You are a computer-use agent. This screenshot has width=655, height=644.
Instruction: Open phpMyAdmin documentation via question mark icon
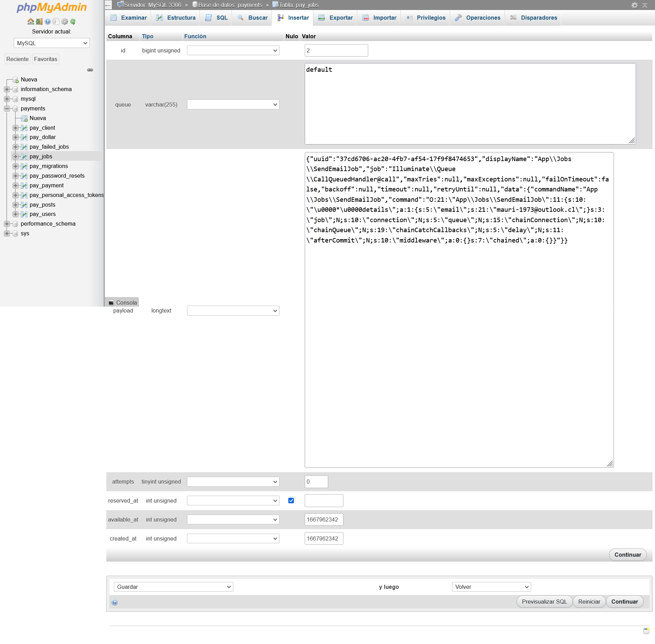click(x=47, y=21)
